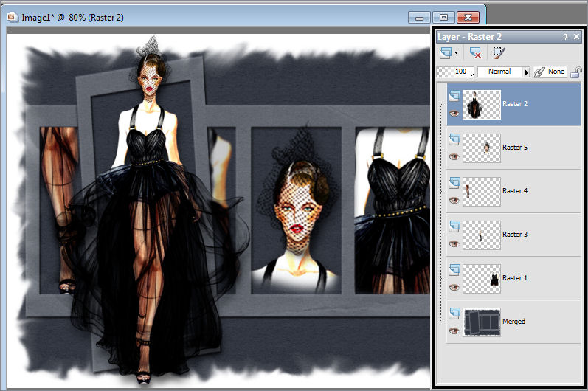This screenshot has width=588, height=391.
Task: Click the Raster 2 layer type icon
Action: point(454,96)
